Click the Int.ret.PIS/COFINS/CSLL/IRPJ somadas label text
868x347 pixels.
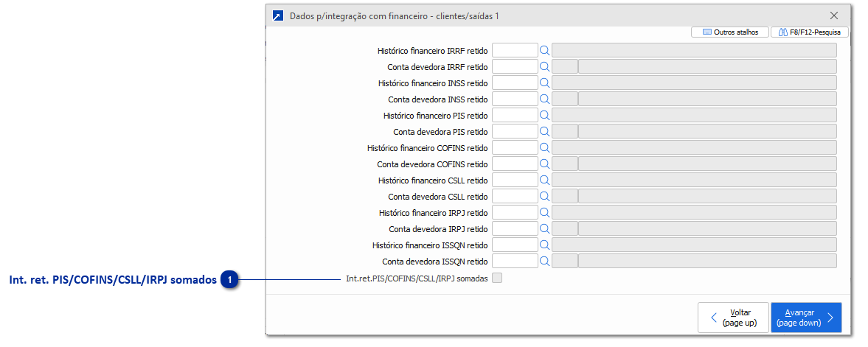[417, 279]
